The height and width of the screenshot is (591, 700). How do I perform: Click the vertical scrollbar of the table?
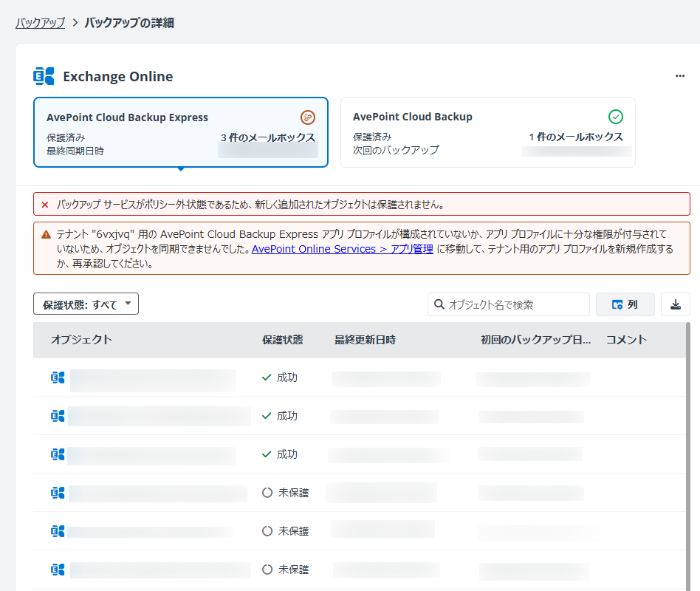(x=688, y=456)
